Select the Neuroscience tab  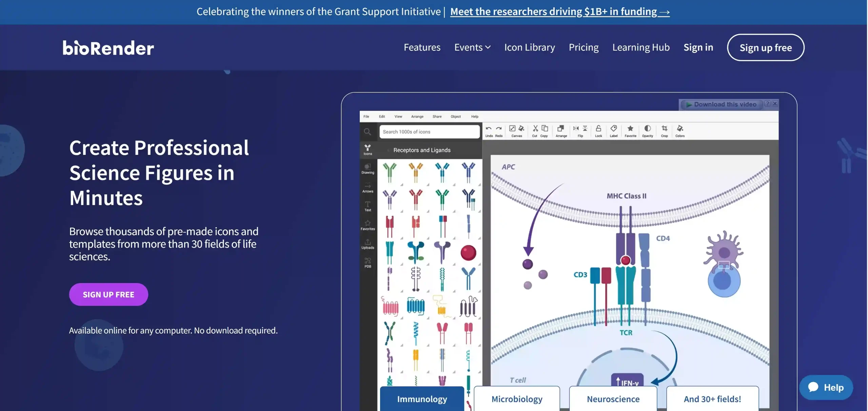pos(613,399)
